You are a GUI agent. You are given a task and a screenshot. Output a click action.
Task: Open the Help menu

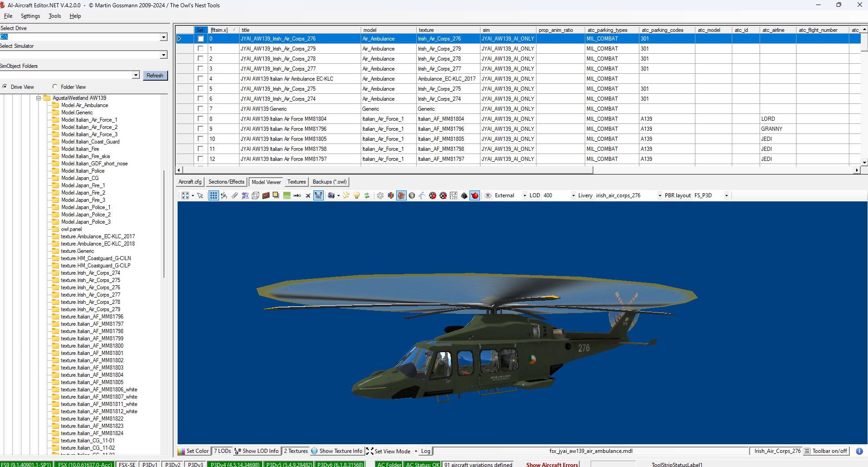pos(75,16)
